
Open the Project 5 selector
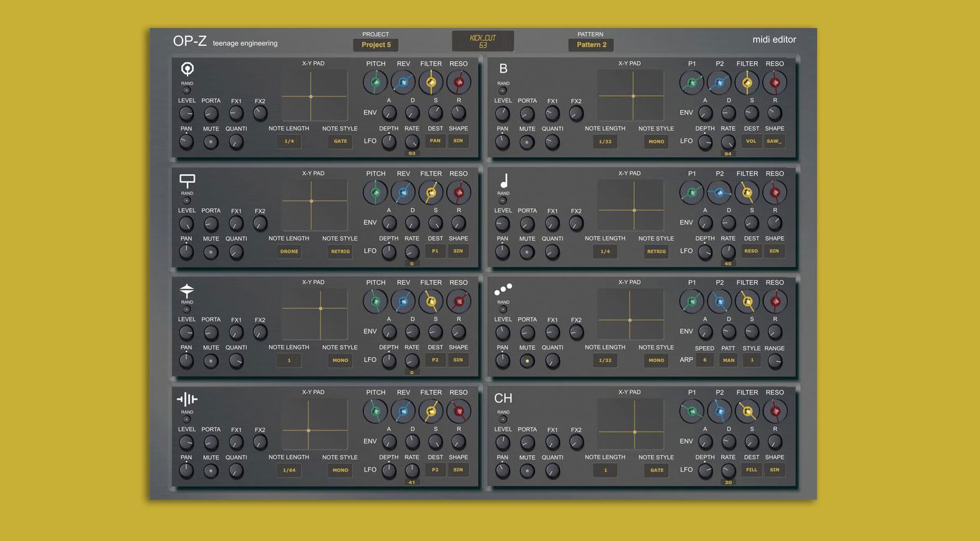click(x=376, y=45)
